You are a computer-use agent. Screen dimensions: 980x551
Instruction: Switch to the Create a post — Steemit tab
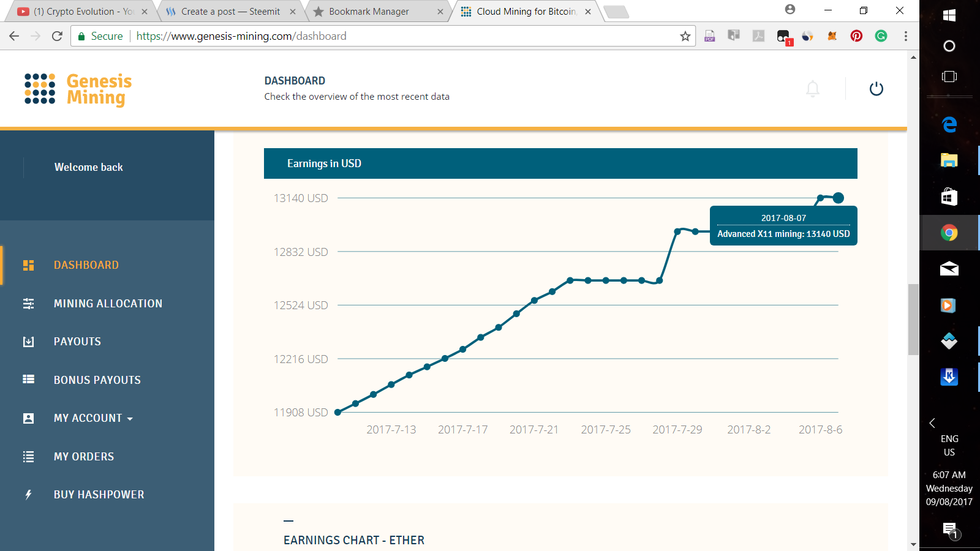tap(230, 12)
